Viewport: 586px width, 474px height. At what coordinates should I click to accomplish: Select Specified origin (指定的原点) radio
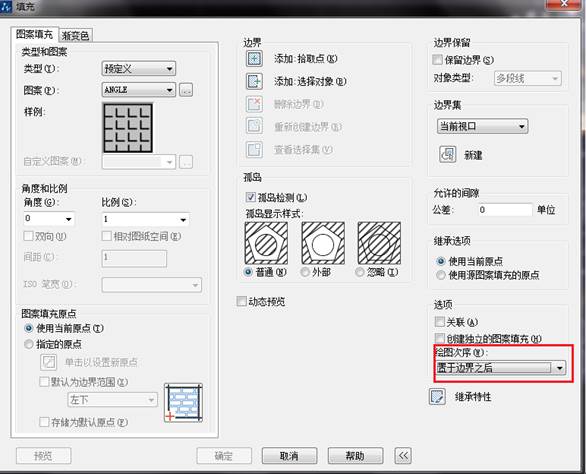[x=28, y=344]
